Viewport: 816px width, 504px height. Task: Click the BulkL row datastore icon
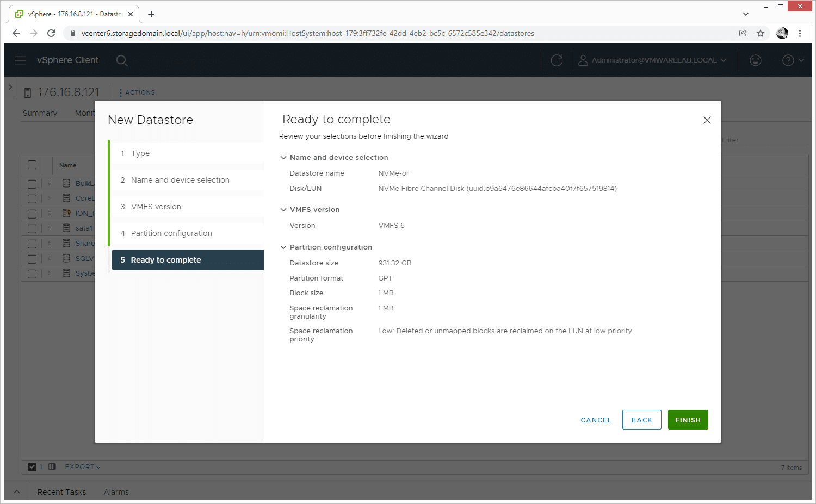click(66, 183)
